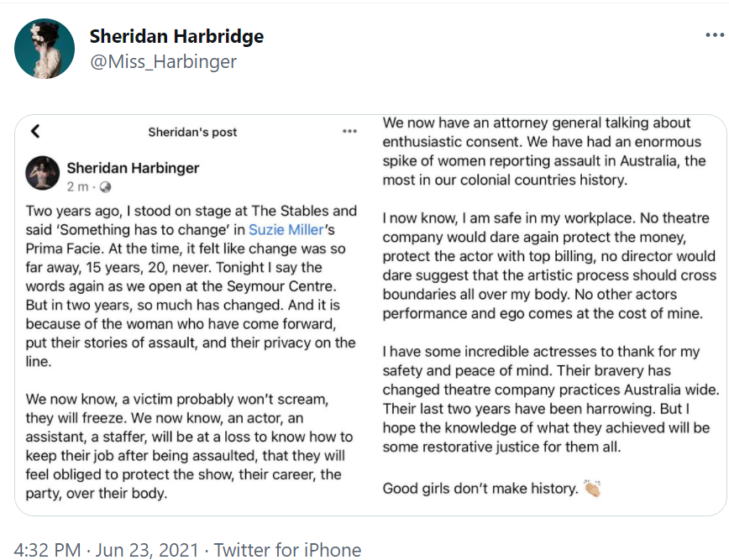Click the 2 m post age label
This screenshot has height=560, width=729.
click(77, 187)
